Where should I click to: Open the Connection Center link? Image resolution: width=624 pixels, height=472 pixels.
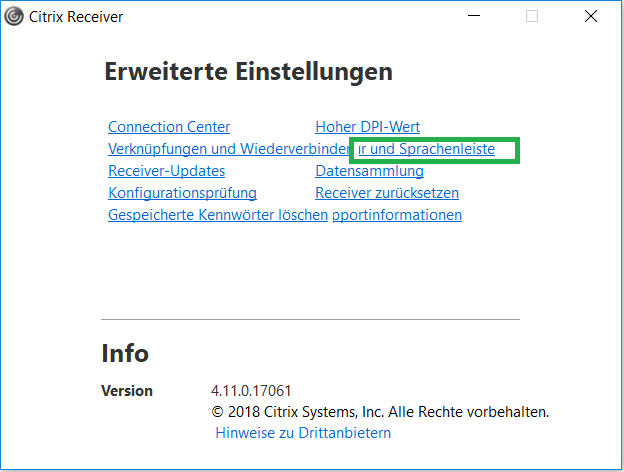click(x=169, y=127)
